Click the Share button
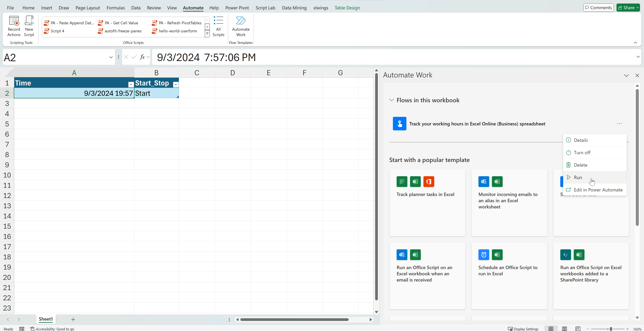 [628, 8]
